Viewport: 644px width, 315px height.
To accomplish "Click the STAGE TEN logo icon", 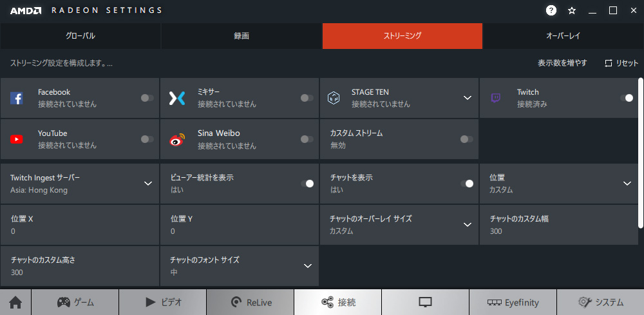I will pos(334,98).
